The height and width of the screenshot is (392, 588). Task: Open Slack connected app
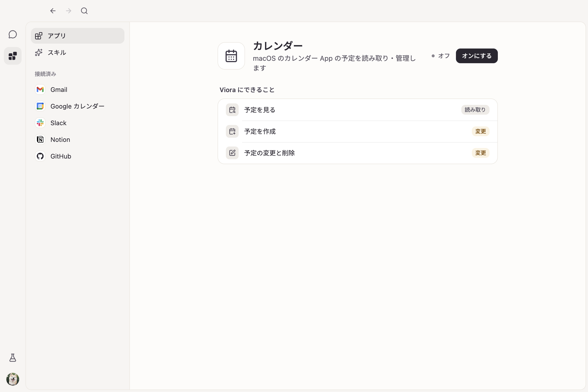(77, 123)
